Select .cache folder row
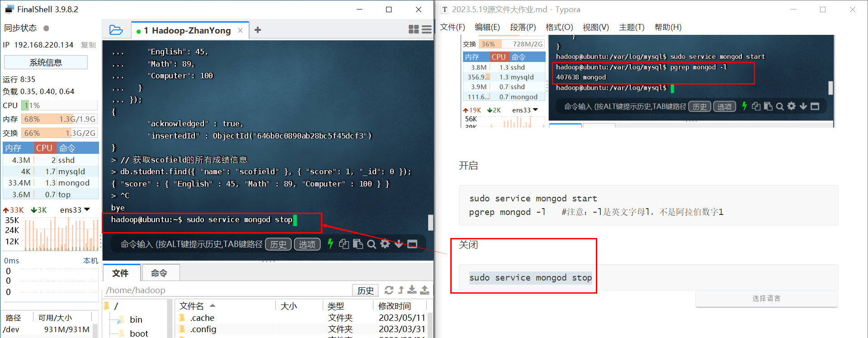 [x=302, y=318]
